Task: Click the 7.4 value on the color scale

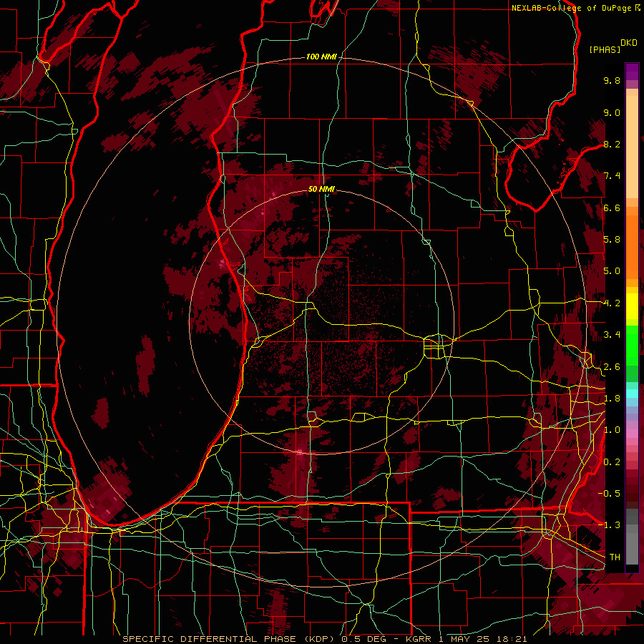Action: (x=612, y=176)
